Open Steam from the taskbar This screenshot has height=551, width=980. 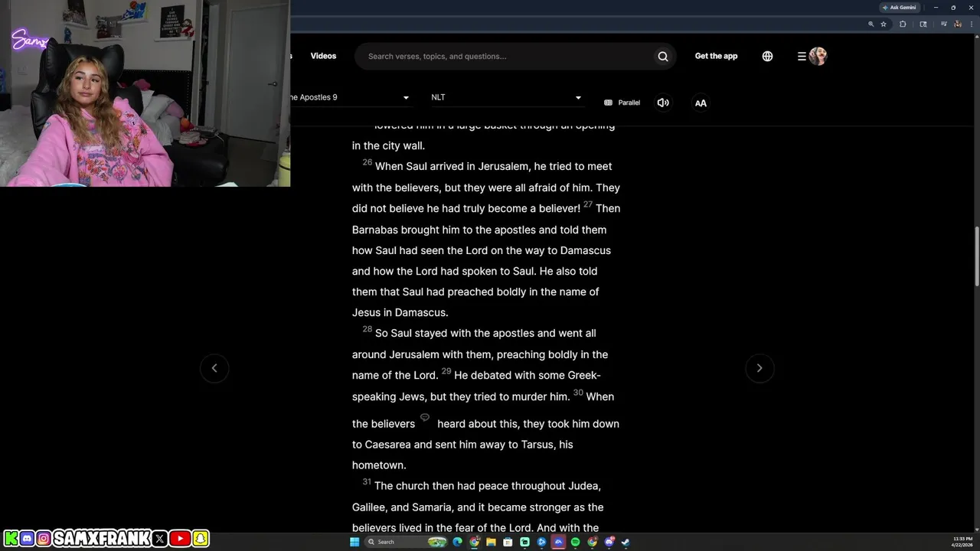coord(626,542)
